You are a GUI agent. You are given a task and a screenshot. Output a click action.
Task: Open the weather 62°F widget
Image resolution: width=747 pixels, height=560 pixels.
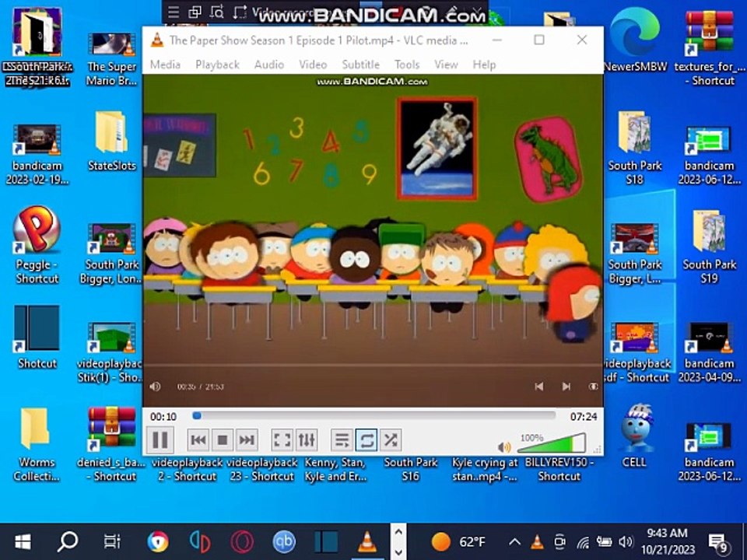click(x=458, y=541)
